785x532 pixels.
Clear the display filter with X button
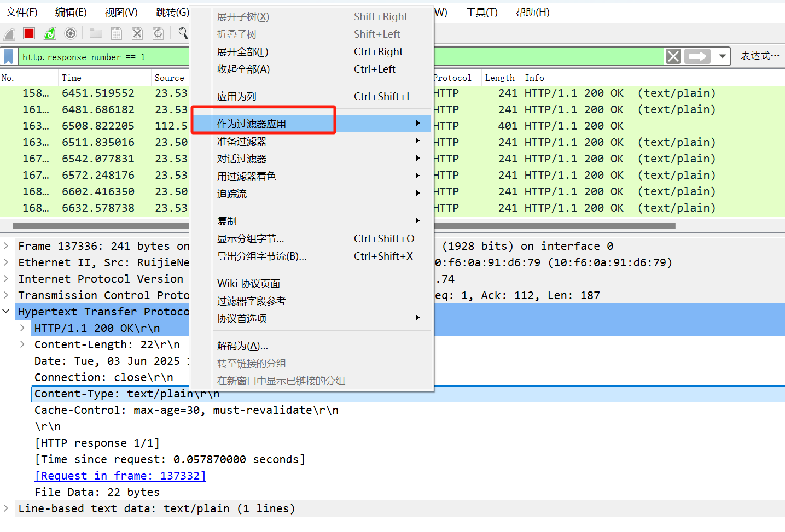673,56
